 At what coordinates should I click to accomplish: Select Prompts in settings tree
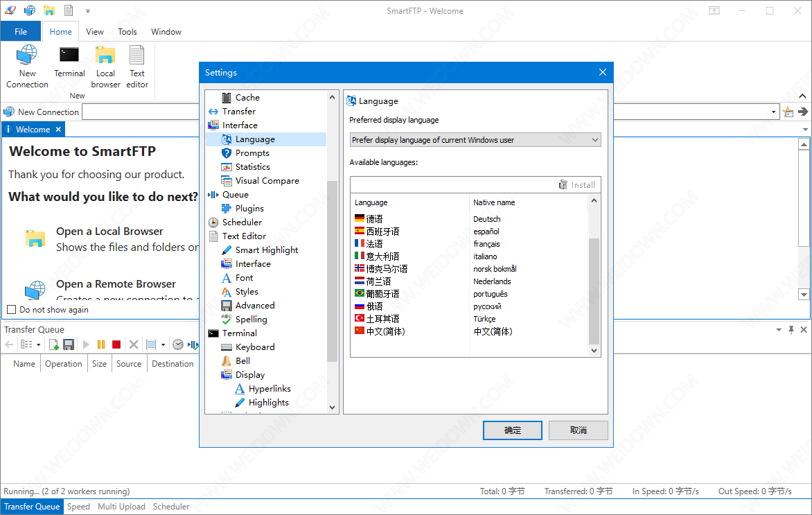point(252,153)
